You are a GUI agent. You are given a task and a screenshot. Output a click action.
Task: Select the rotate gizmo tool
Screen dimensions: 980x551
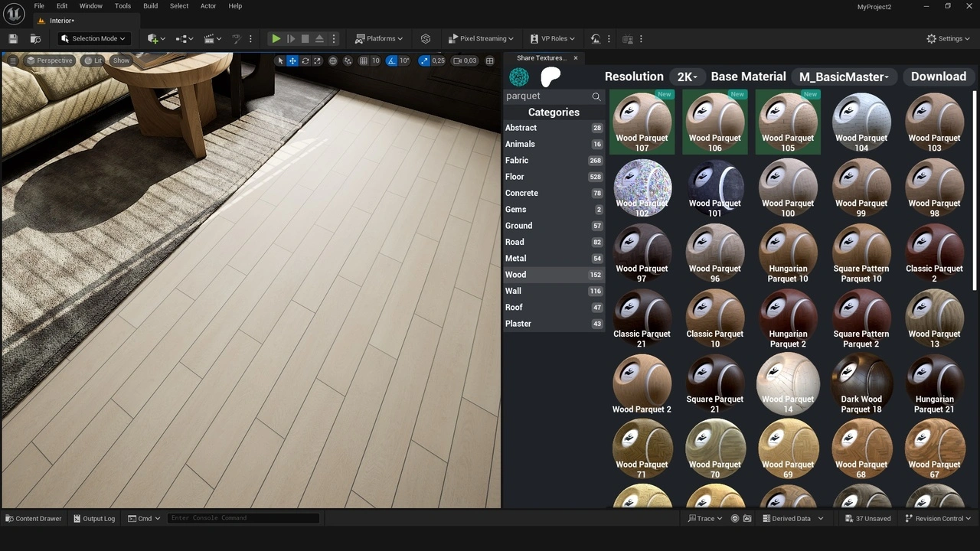click(x=305, y=60)
